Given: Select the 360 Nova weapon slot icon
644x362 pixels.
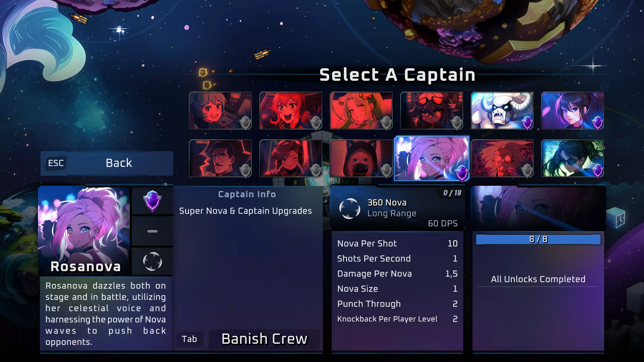Looking at the screenshot, I should click(152, 261).
